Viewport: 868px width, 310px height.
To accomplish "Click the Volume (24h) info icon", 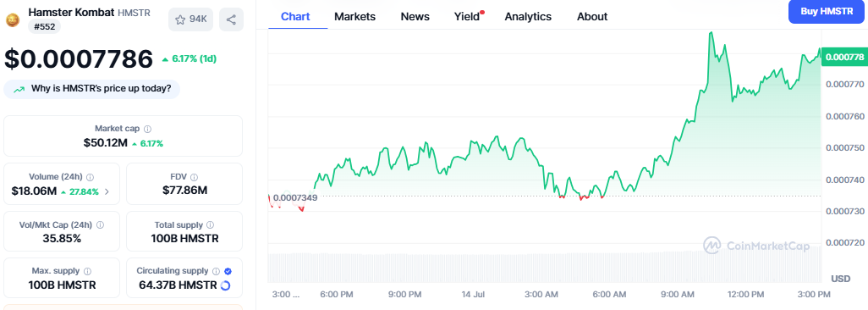I will (x=91, y=177).
